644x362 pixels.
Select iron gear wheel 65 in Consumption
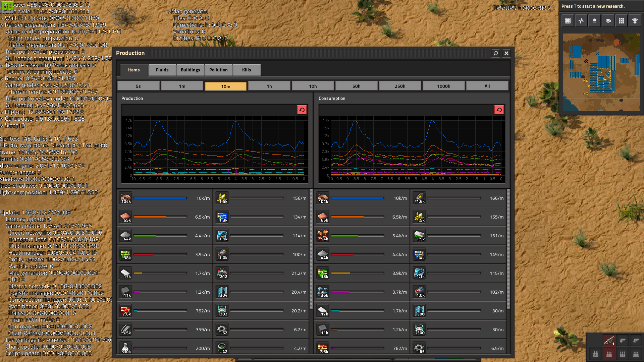[420, 348]
